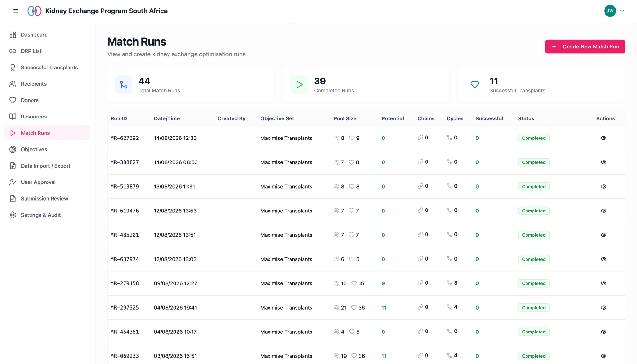Click the Date/Time column header
The image size is (637, 364).
click(167, 118)
